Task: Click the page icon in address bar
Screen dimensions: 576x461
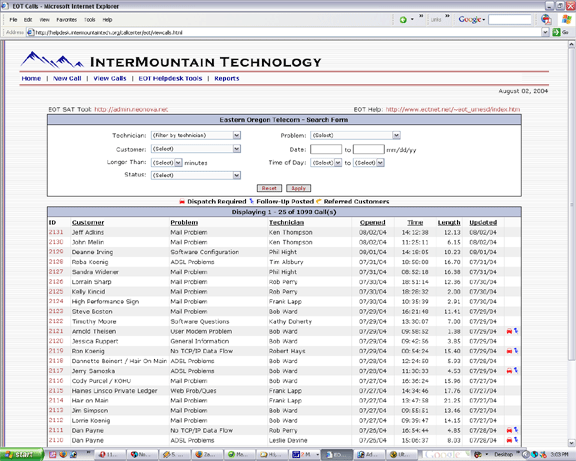Action: 30,32
